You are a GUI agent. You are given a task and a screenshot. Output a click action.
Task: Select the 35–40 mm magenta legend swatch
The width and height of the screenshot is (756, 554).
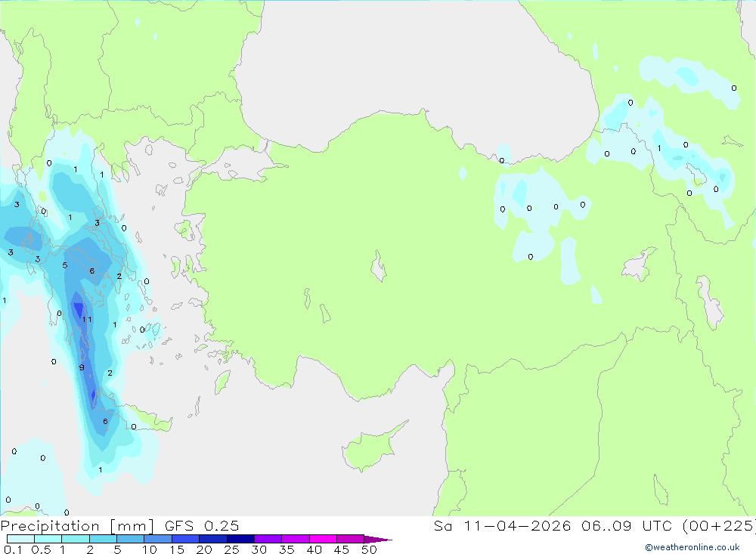point(296,539)
